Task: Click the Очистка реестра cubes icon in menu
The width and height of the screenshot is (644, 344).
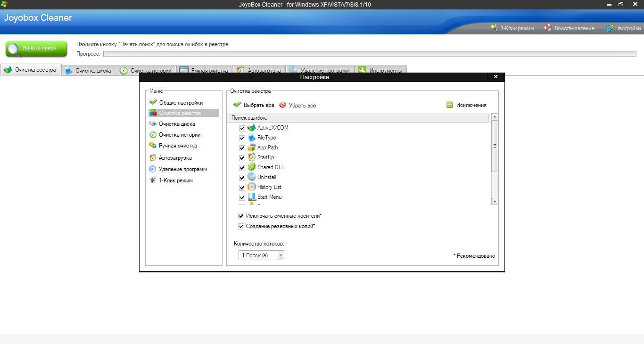Action: point(153,113)
